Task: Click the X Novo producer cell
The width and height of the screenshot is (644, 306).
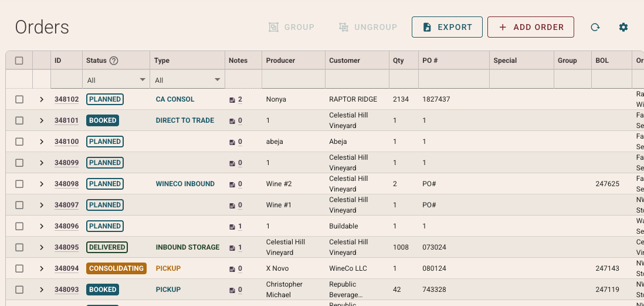Action: click(x=277, y=268)
